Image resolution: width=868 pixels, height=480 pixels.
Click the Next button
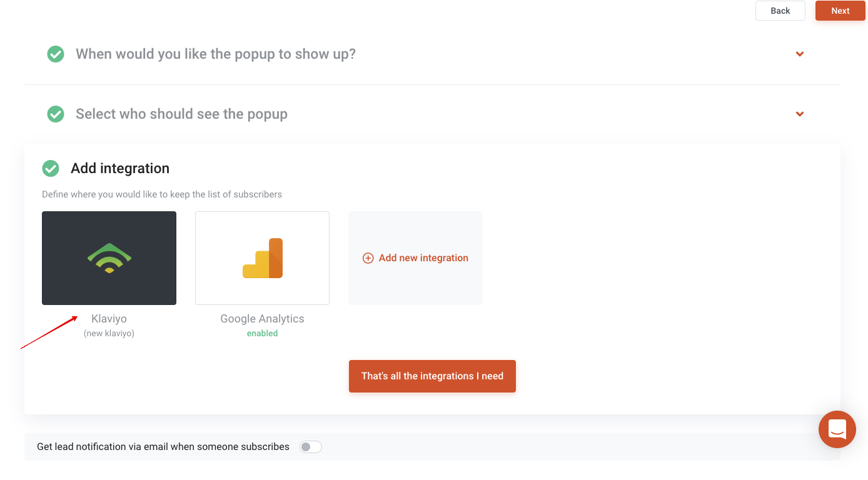pyautogui.click(x=840, y=11)
